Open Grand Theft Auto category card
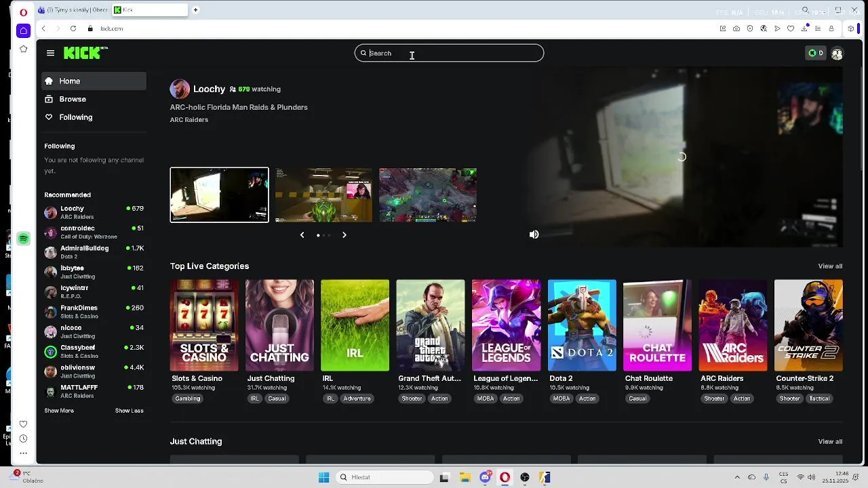 [x=431, y=325]
